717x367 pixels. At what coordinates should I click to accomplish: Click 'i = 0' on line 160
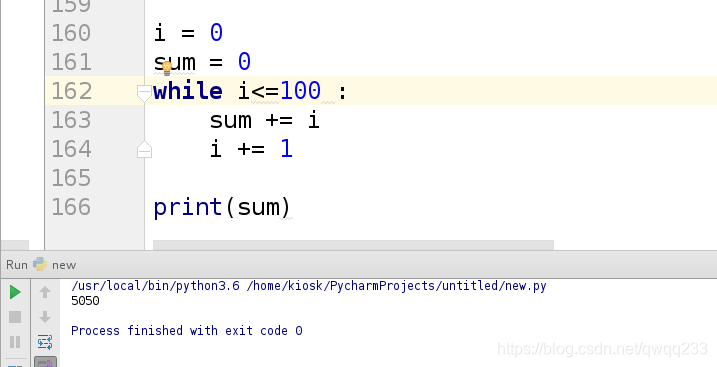tap(188, 33)
